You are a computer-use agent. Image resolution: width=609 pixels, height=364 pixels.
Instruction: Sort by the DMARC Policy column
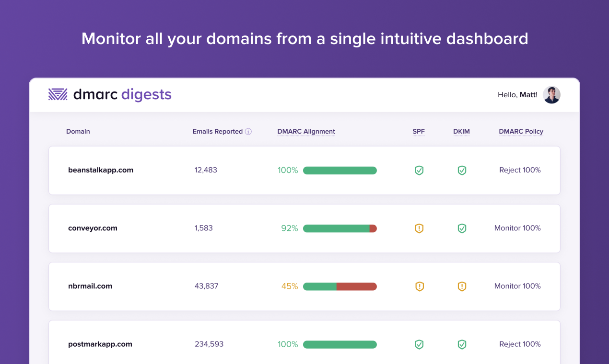tap(521, 131)
